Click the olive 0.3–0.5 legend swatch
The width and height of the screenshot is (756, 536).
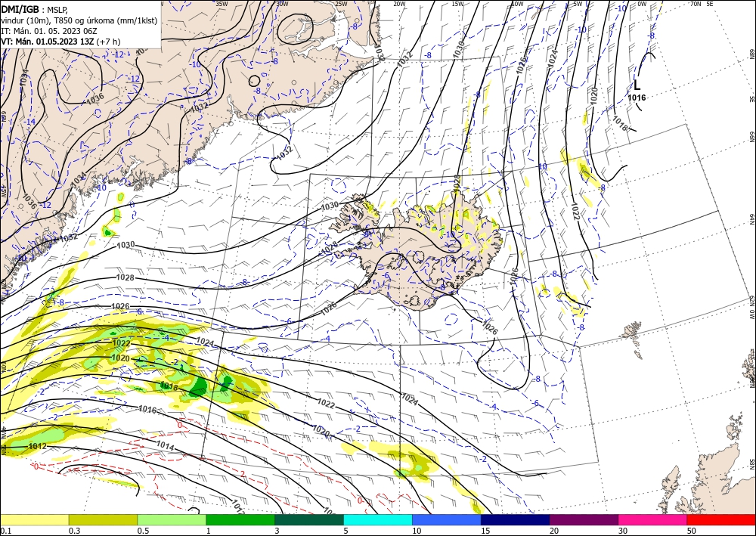pos(103,519)
